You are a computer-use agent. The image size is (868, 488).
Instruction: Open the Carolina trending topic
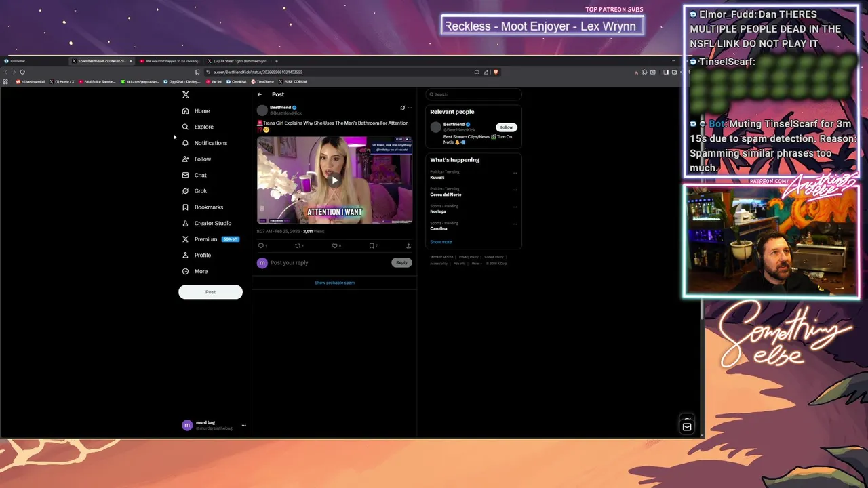(439, 228)
